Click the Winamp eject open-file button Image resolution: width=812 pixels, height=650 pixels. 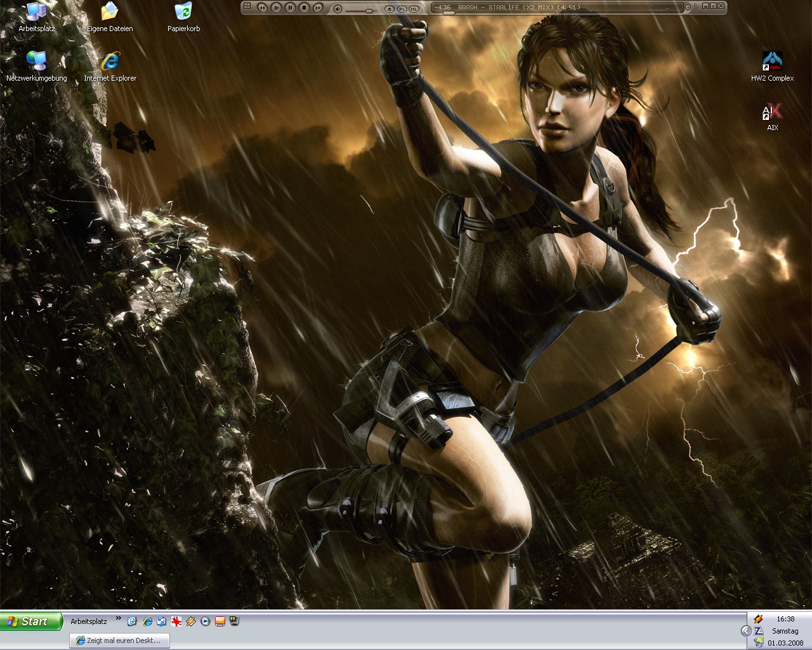[390, 9]
